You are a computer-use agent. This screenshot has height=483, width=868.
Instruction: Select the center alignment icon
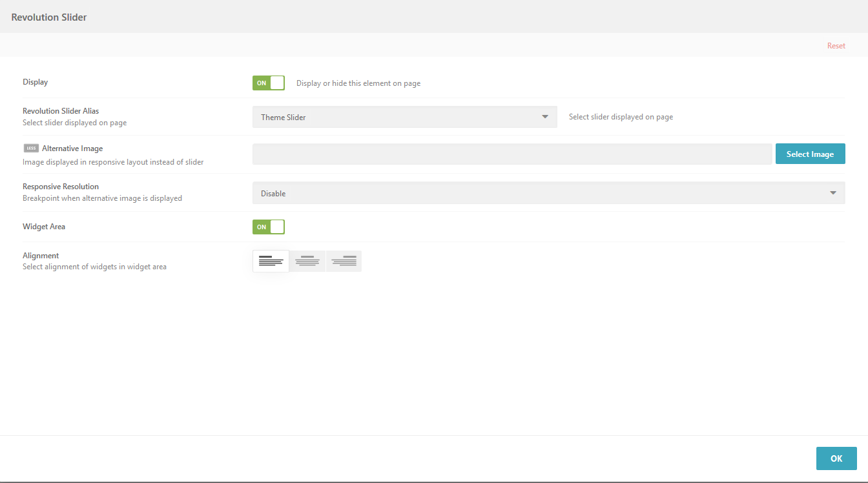tap(307, 262)
